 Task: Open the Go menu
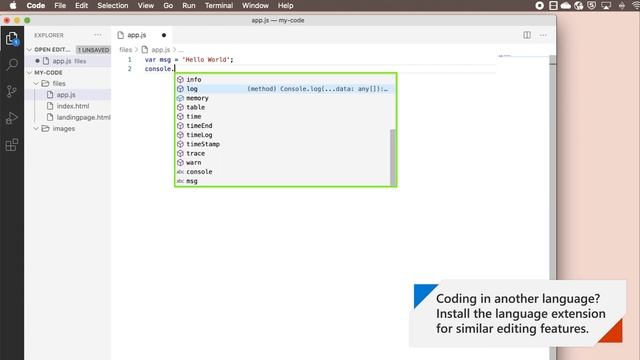coord(168,5)
